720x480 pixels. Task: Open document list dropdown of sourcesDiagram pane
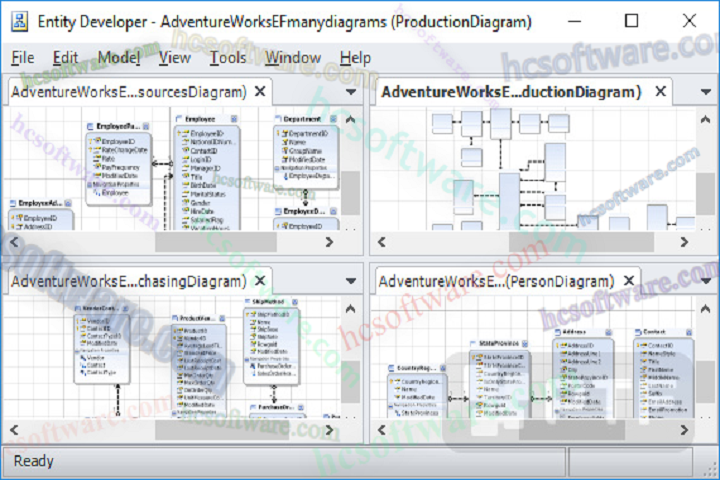coord(351,92)
